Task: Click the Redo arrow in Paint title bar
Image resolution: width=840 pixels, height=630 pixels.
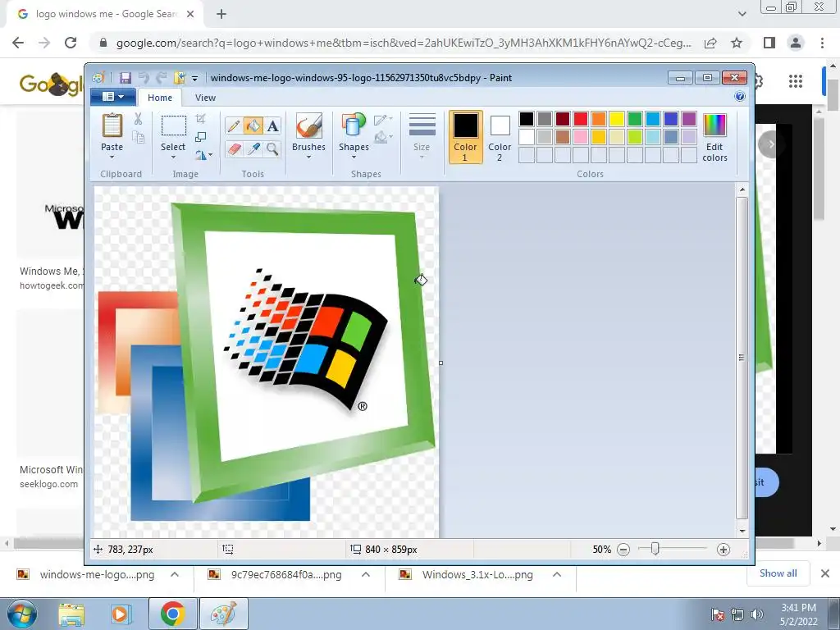Action: pyautogui.click(x=162, y=78)
